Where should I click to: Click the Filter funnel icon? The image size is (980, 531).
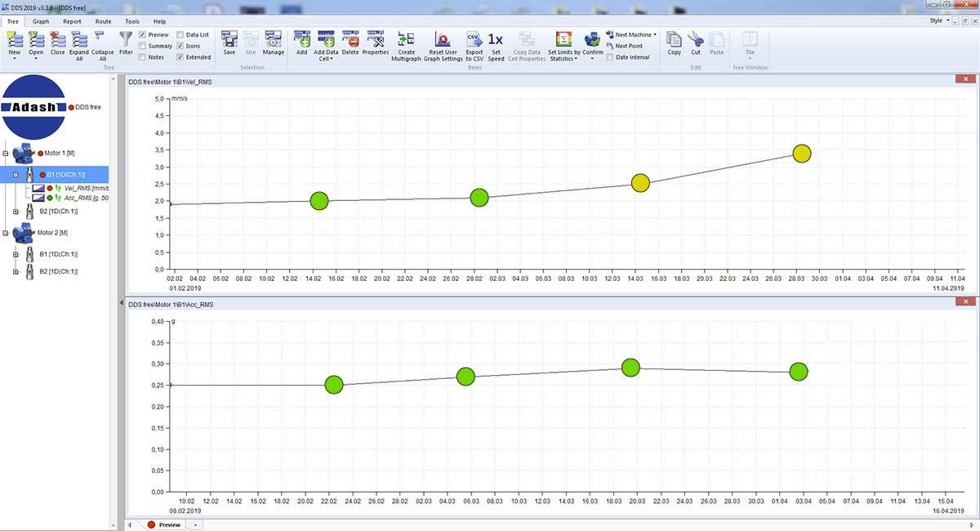click(x=126, y=38)
